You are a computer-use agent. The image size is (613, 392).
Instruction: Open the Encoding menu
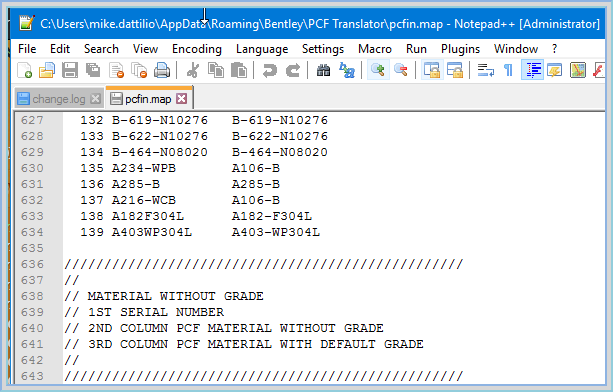pos(197,49)
